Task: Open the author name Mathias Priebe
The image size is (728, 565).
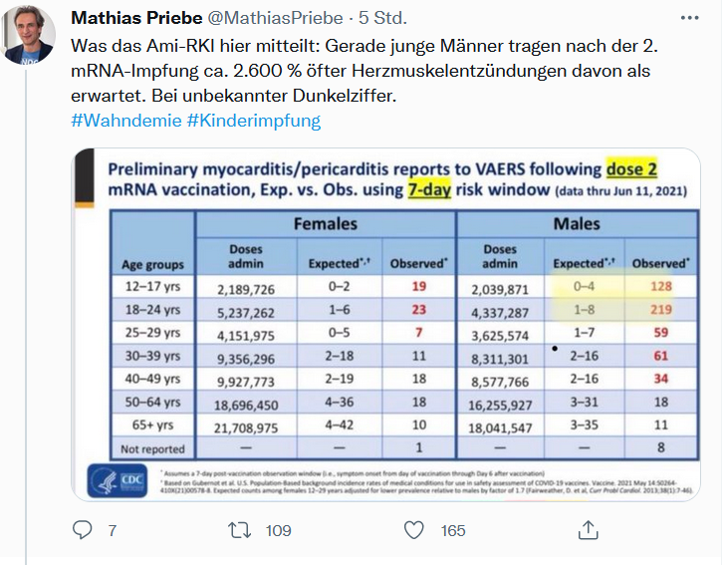Action: (138, 20)
